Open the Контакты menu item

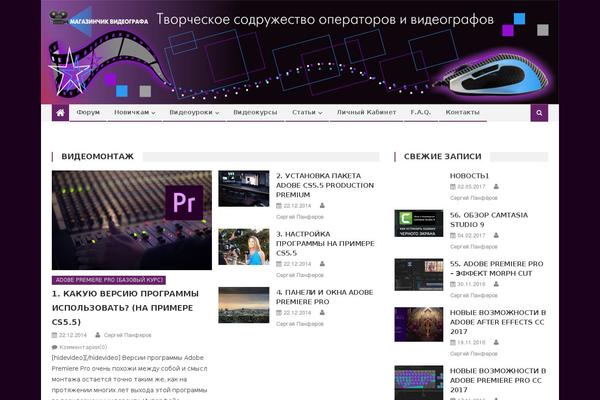pos(462,113)
